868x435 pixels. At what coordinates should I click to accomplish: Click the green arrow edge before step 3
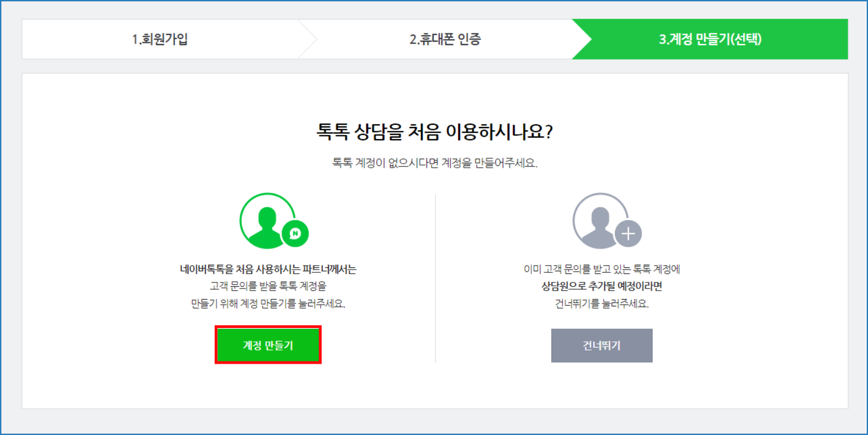pos(582,40)
